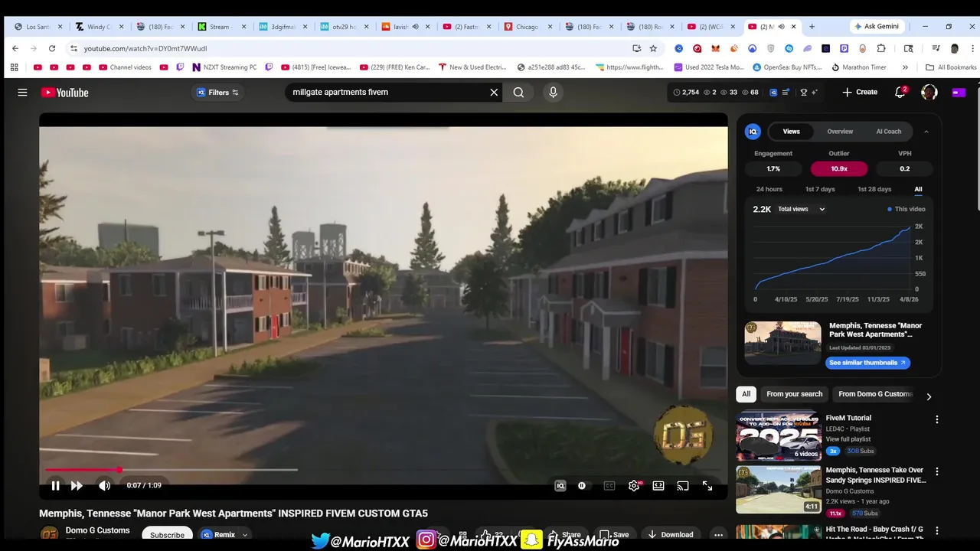Open the YouTube notifications bell
The image size is (980, 551).
pyautogui.click(x=900, y=93)
